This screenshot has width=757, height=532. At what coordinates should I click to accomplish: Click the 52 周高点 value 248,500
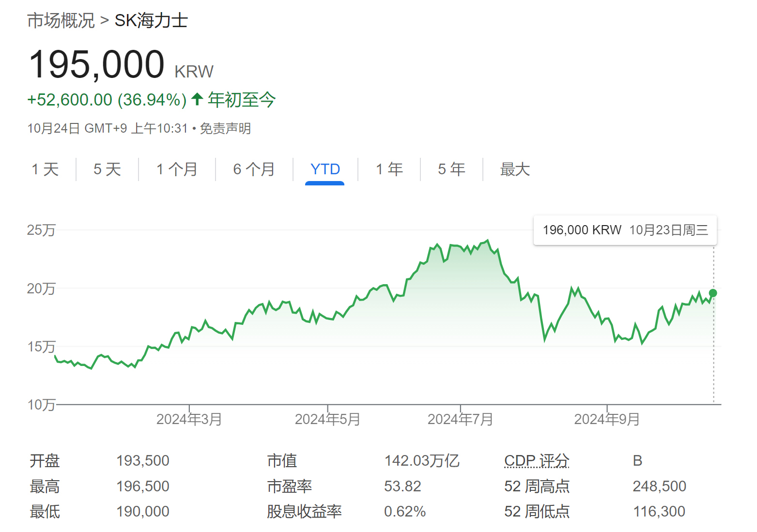[660, 486]
